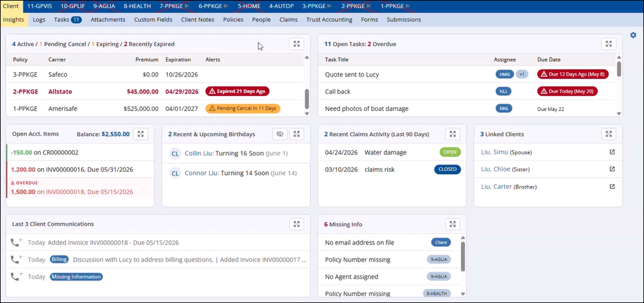Image resolution: width=644 pixels, height=303 pixels.
Task: Open Connor Liu birthday link
Action: (200, 173)
